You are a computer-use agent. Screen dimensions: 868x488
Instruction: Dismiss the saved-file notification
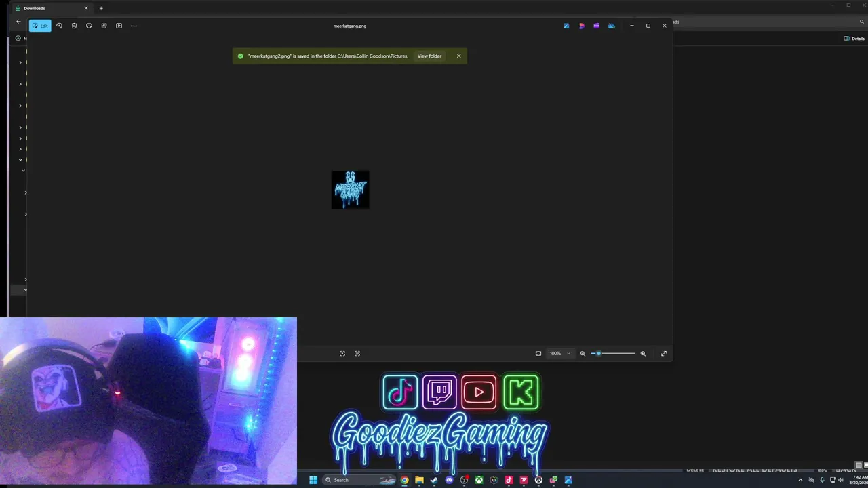coord(458,56)
